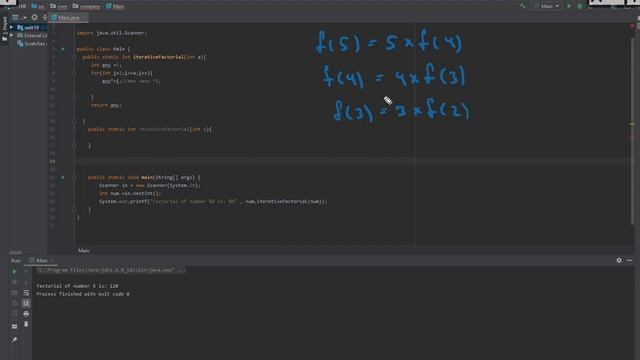Image resolution: width=640 pixels, height=360 pixels.
Task: Click the import java.util.Scanner line
Action: [111, 33]
